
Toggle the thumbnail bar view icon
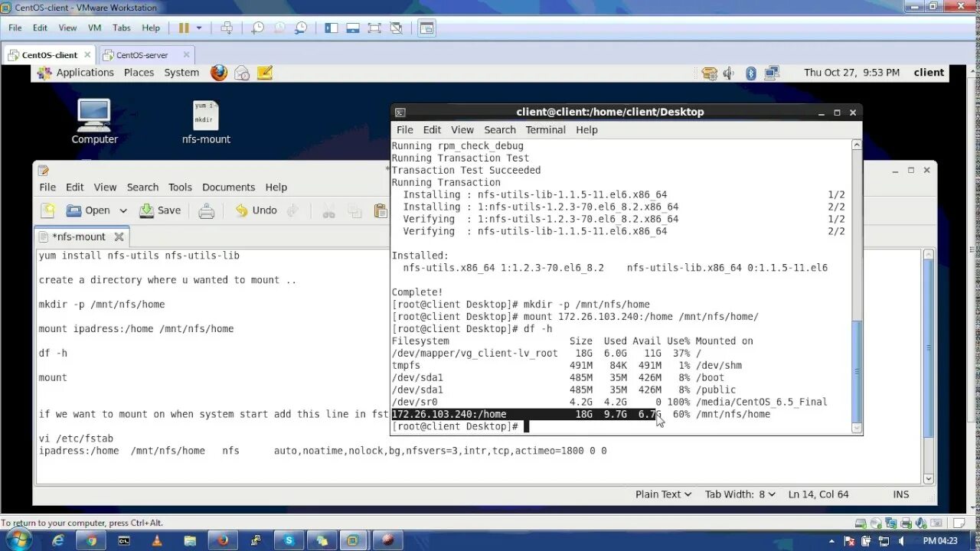353,28
